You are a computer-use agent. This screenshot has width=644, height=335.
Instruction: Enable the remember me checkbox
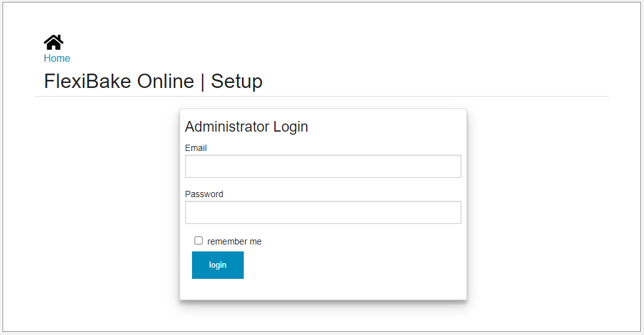198,240
